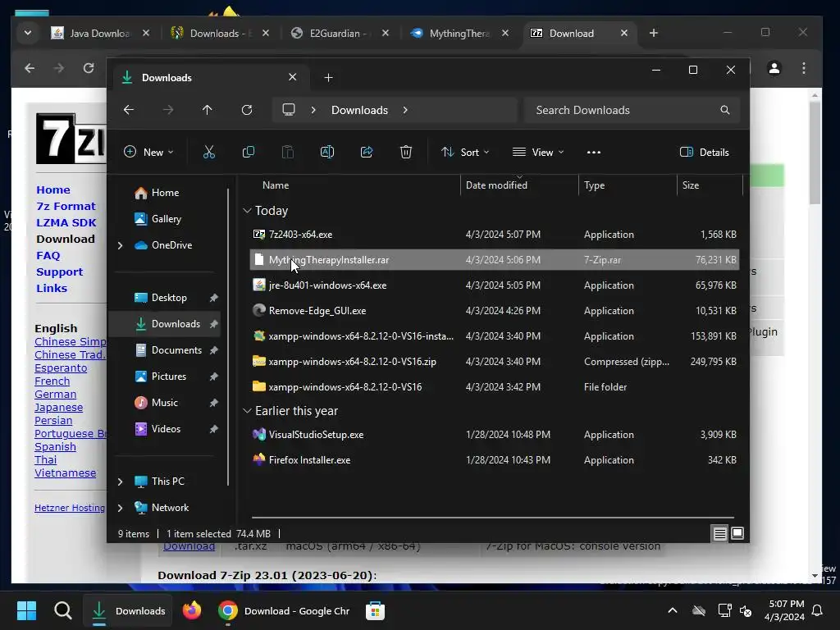This screenshot has width=840, height=630.
Task: Click Chrome's reload page icon
Action: 89,68
